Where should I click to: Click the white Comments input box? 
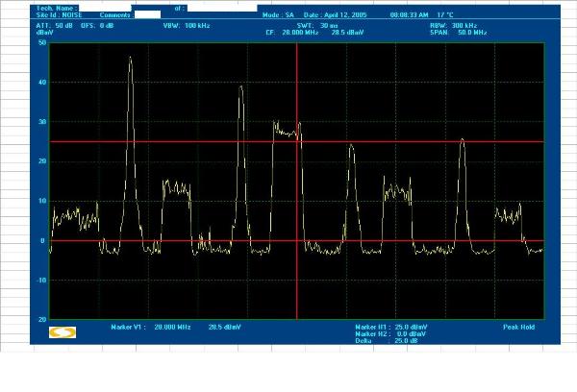tap(147, 15)
